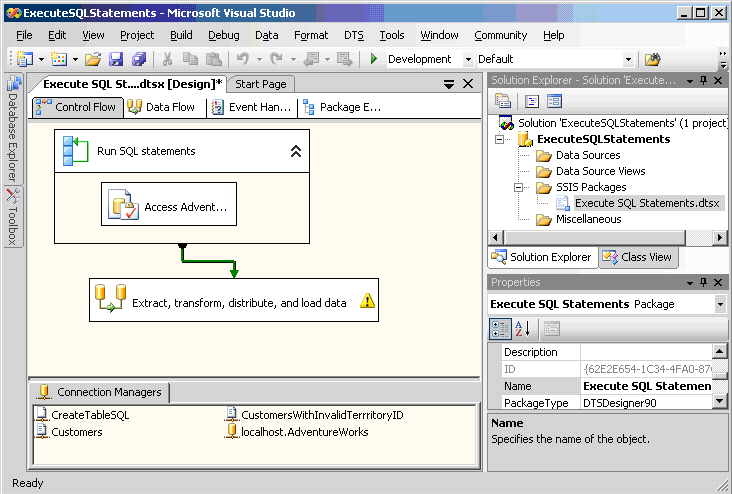Collapse the ExecuteSQLStatements project node
This screenshot has width=732, height=494.
(500, 139)
